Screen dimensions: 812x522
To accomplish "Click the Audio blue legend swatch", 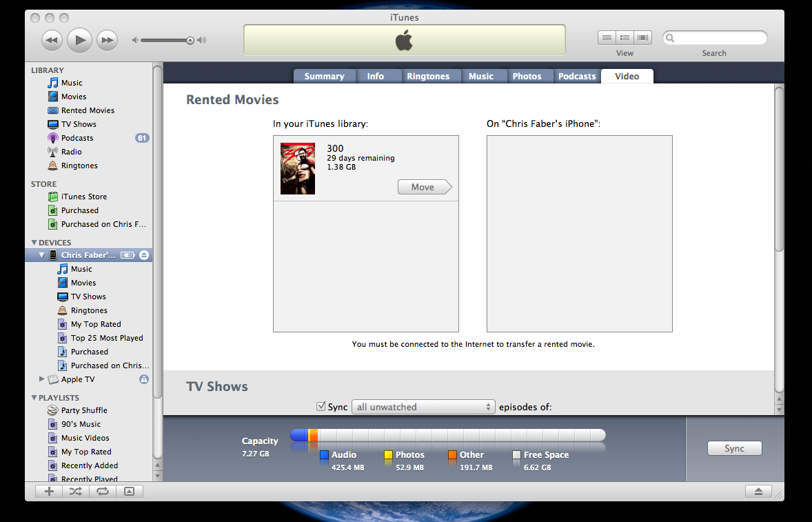I will [x=324, y=454].
